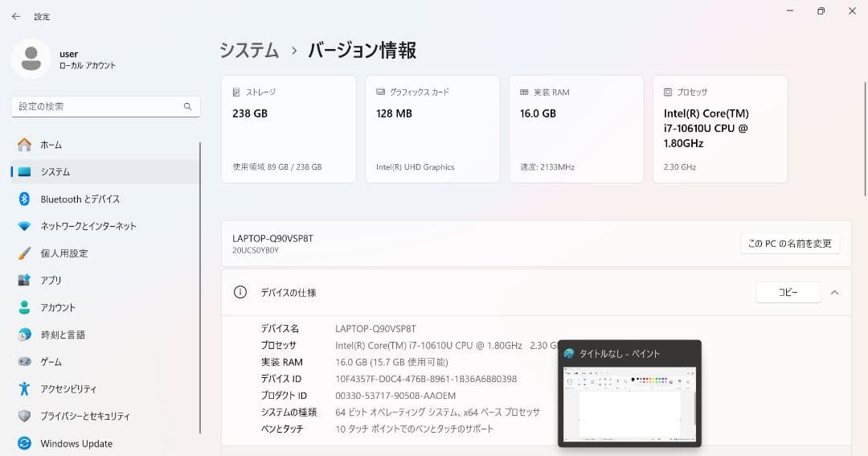Open the user account avatar
This screenshot has height=456, width=868.
point(31,59)
